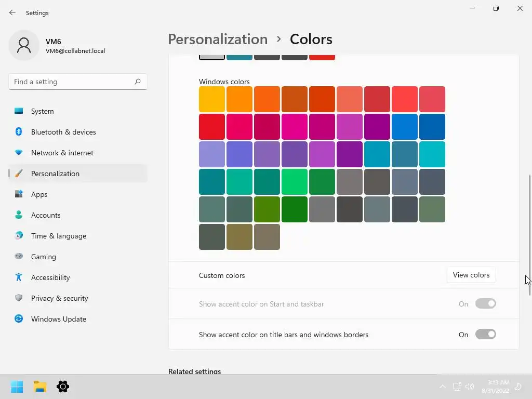
Task: Click the Accounts person icon in sidebar
Action: pos(19,215)
